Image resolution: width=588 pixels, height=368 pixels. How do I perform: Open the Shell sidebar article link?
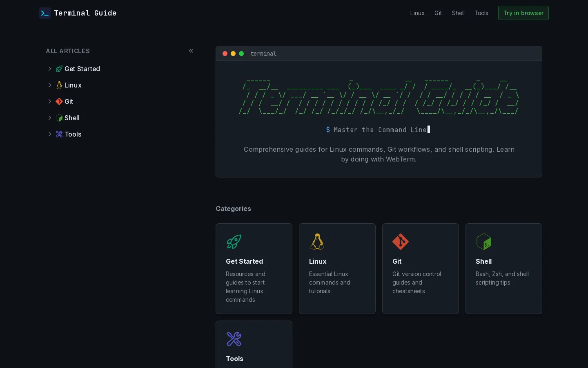72,118
